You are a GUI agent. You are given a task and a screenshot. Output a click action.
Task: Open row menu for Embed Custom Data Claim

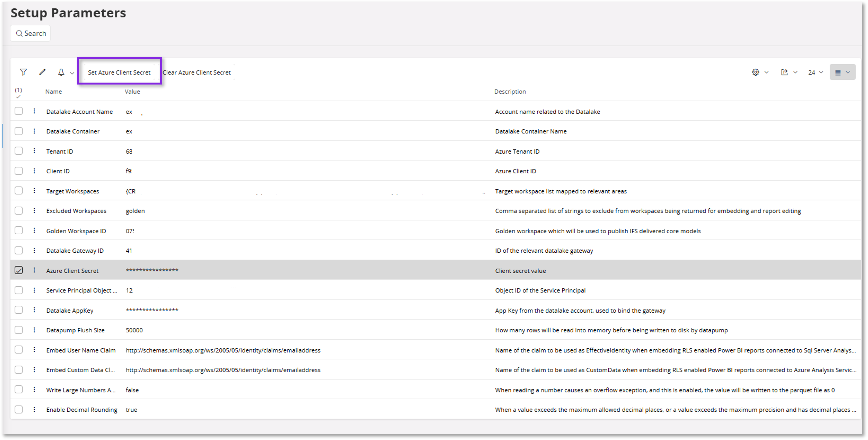pyautogui.click(x=34, y=370)
